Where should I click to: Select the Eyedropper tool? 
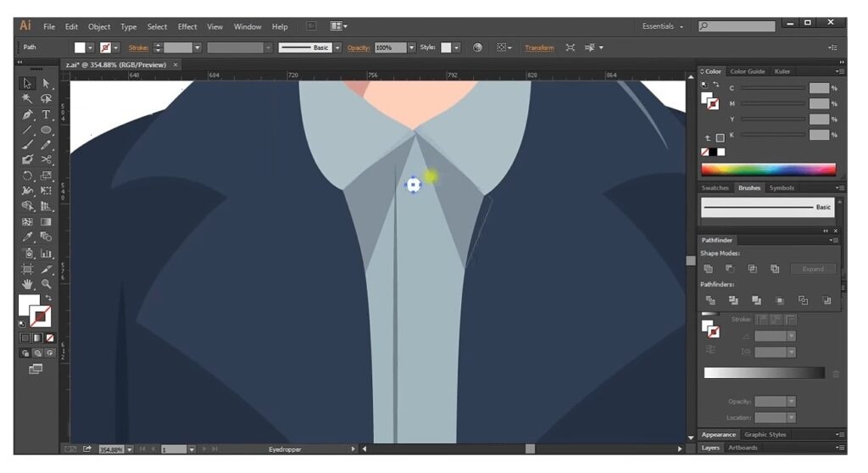(x=26, y=237)
